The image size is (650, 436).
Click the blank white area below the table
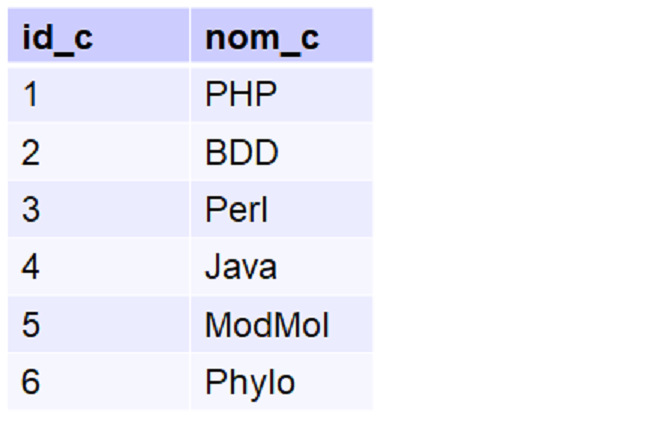click(190, 424)
